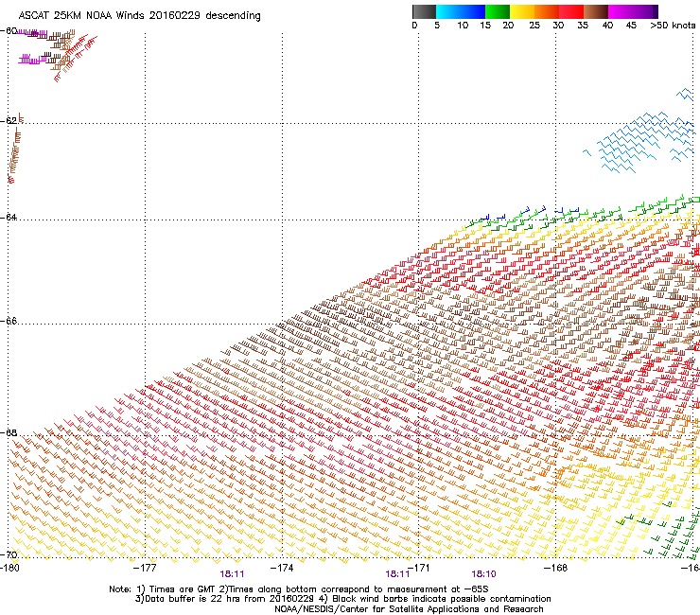Click legend tick label '15'
Image resolution: width=700 pixels, height=615 pixels.
(485, 26)
